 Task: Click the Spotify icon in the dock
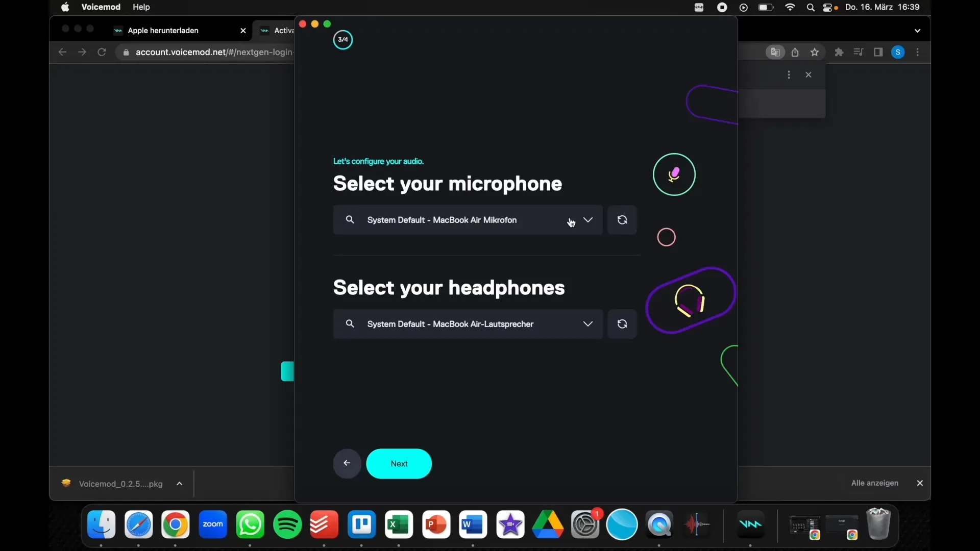pos(287,524)
